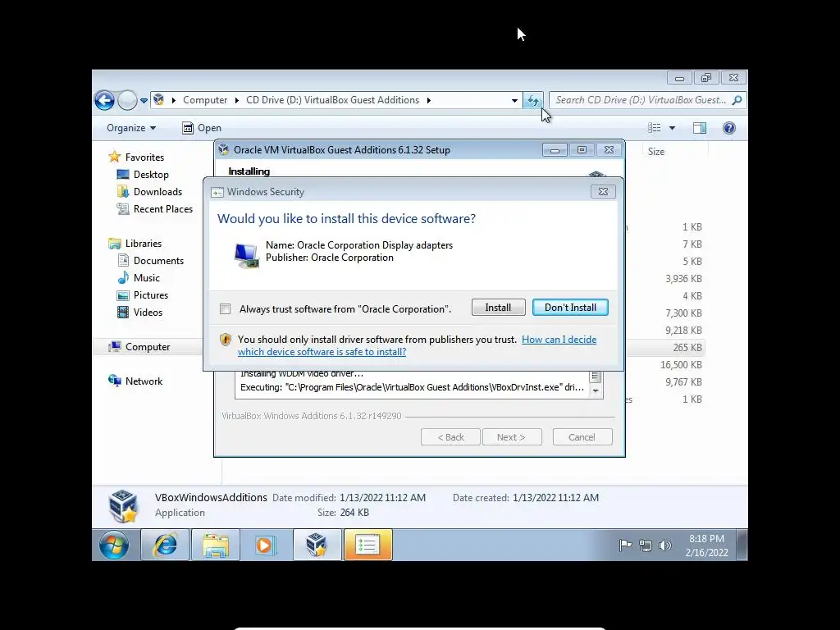Click Open in the Explorer toolbar
The image size is (840, 630).
coord(202,128)
